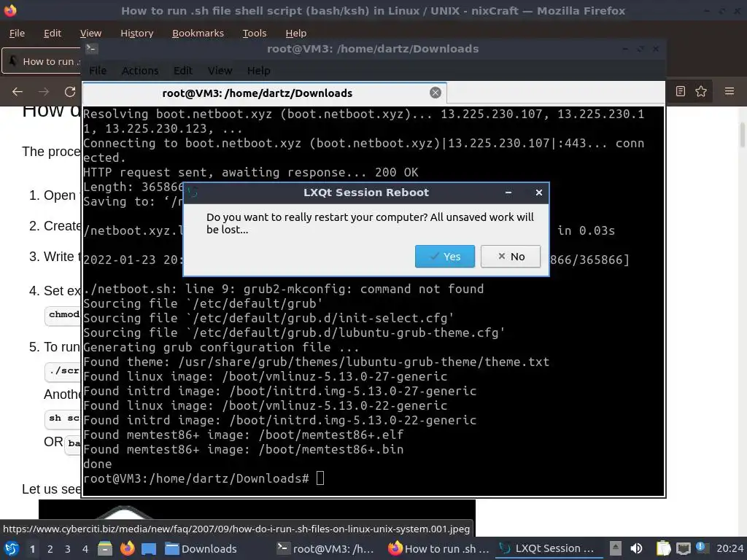
Task: Go back in Firefox
Action: tap(18, 91)
